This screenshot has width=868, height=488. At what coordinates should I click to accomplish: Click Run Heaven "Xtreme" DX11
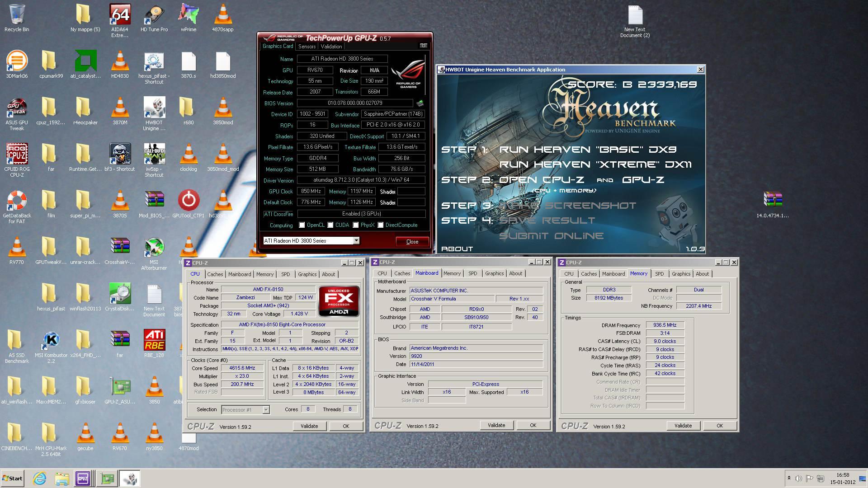tap(595, 164)
